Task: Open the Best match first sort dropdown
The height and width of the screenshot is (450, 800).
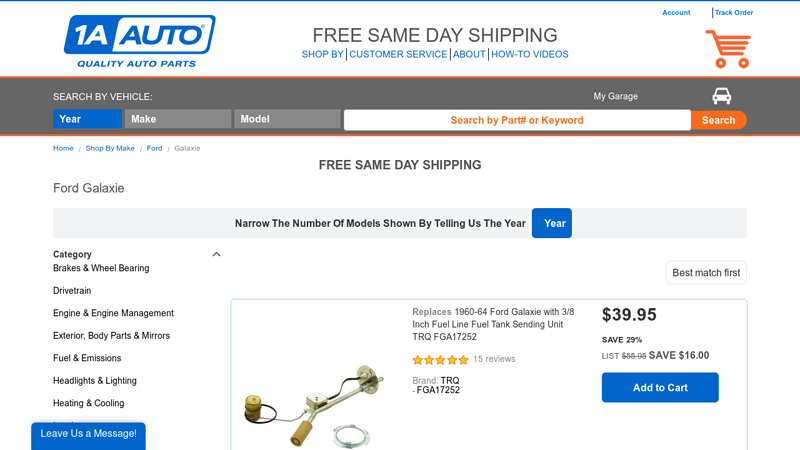Action: pyautogui.click(x=706, y=273)
